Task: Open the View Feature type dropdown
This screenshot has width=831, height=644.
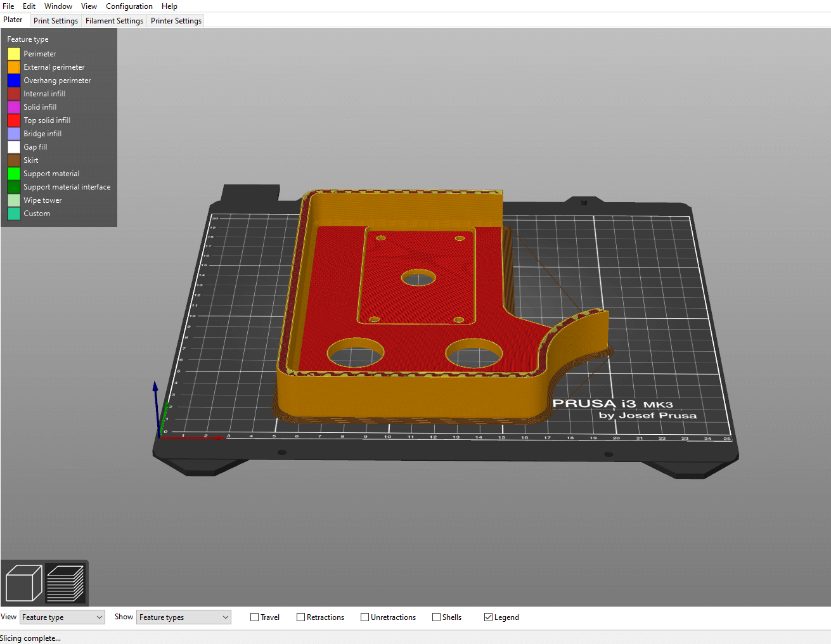Action: click(62, 617)
